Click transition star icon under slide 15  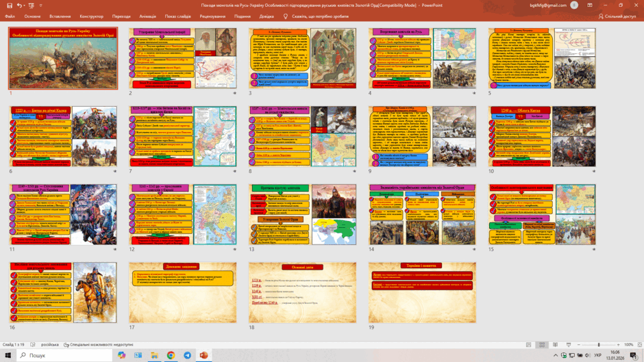click(593, 249)
